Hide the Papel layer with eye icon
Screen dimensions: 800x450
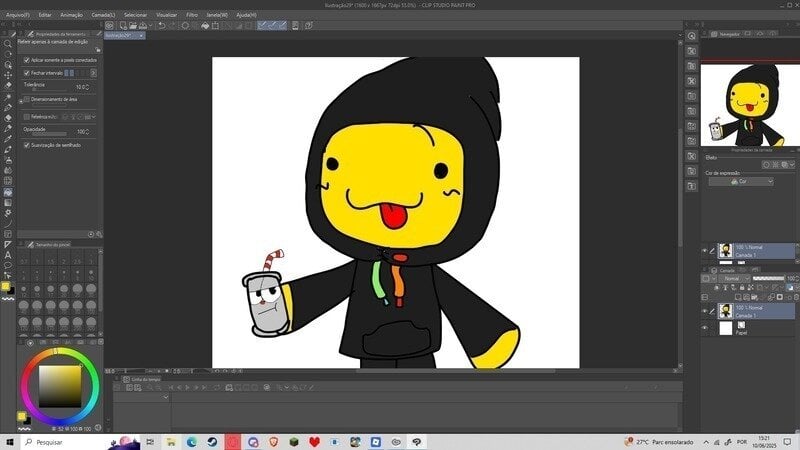click(x=704, y=327)
